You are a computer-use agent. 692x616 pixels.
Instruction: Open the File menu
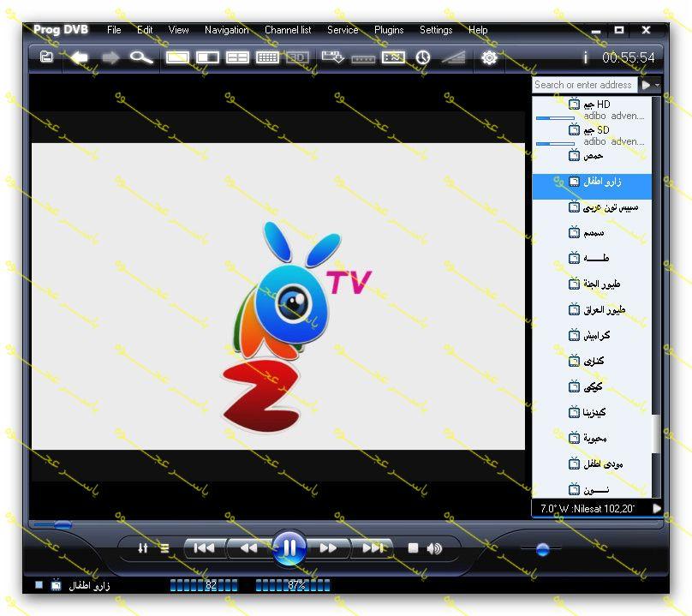tap(114, 30)
